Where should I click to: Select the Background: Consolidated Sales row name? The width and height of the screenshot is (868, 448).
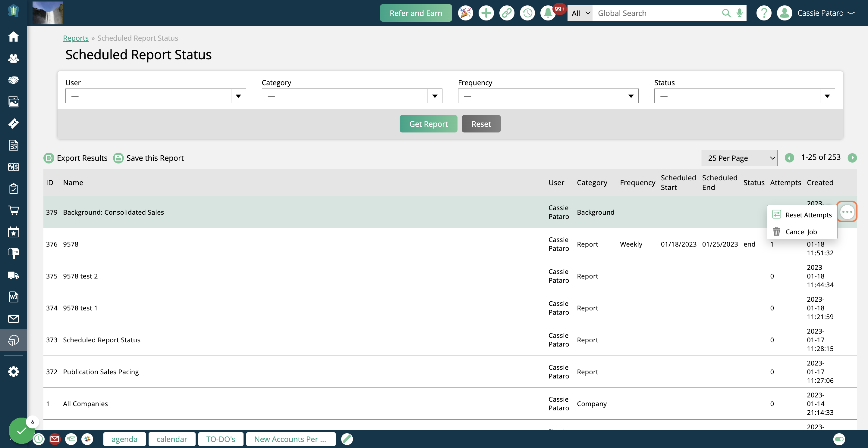click(x=113, y=212)
